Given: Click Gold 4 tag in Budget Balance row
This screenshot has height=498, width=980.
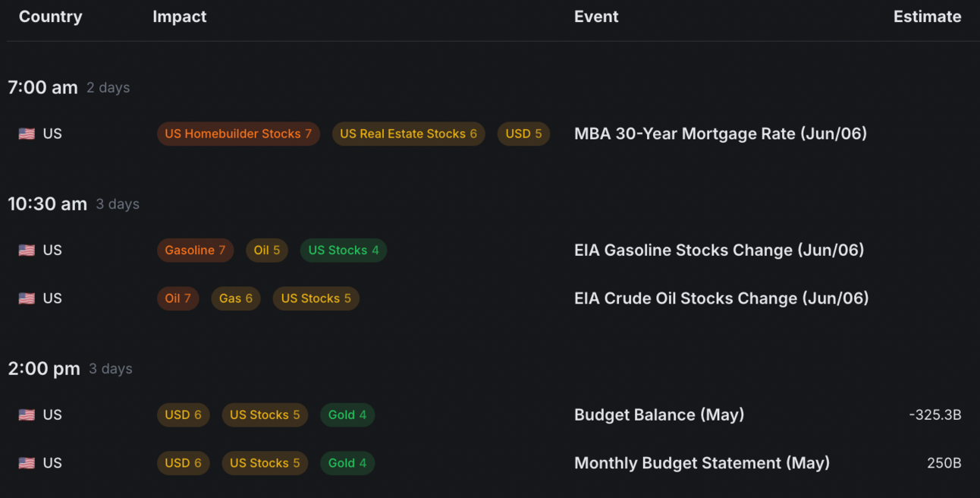Looking at the screenshot, I should coord(347,415).
